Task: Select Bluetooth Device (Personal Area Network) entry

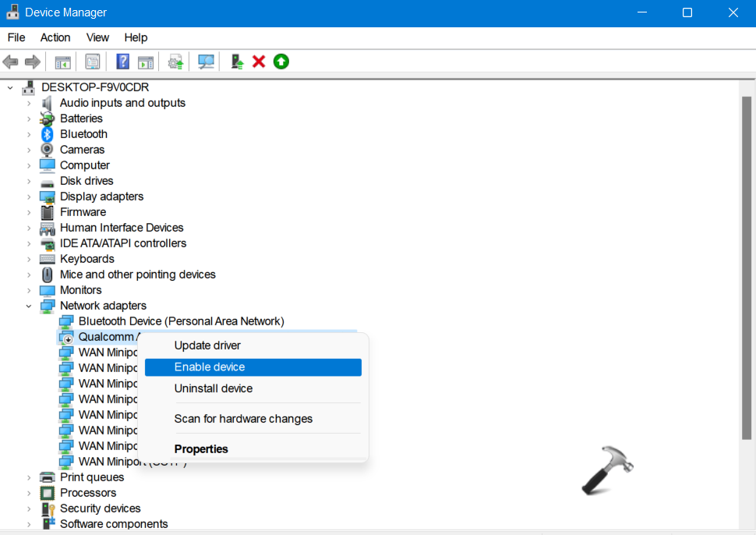Action: click(x=181, y=321)
